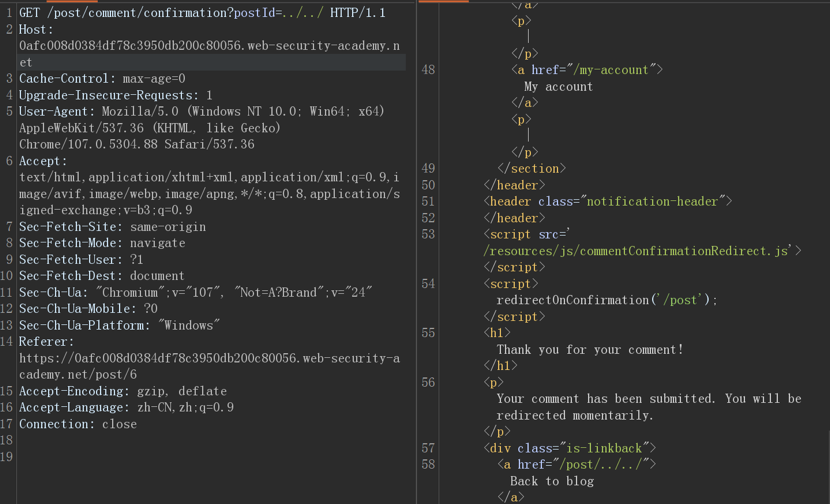Click request line number 14

[x=6, y=341]
